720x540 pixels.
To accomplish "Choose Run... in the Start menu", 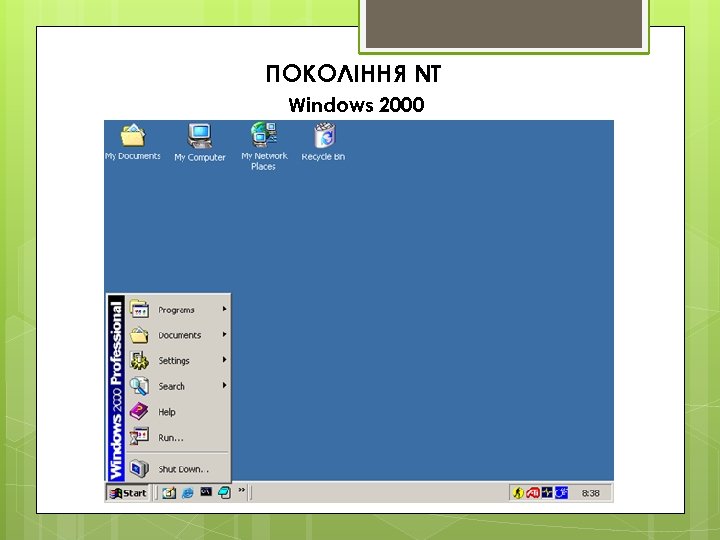I will click(177, 438).
